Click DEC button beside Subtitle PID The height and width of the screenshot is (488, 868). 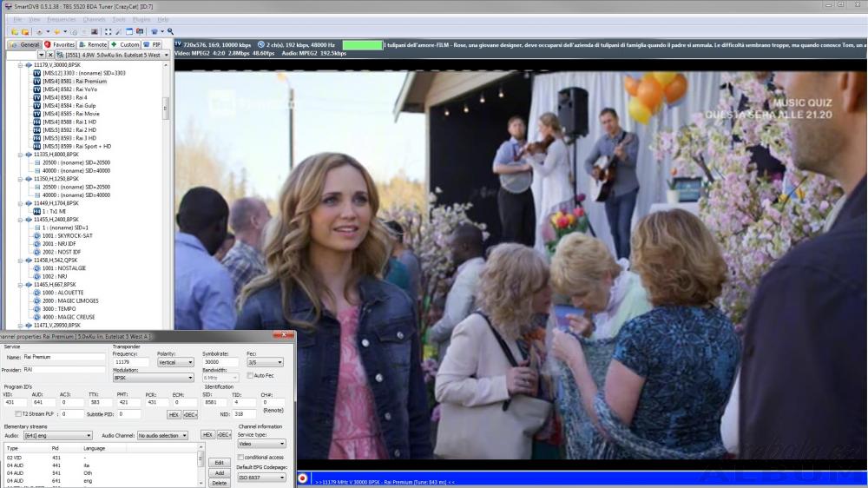click(190, 414)
